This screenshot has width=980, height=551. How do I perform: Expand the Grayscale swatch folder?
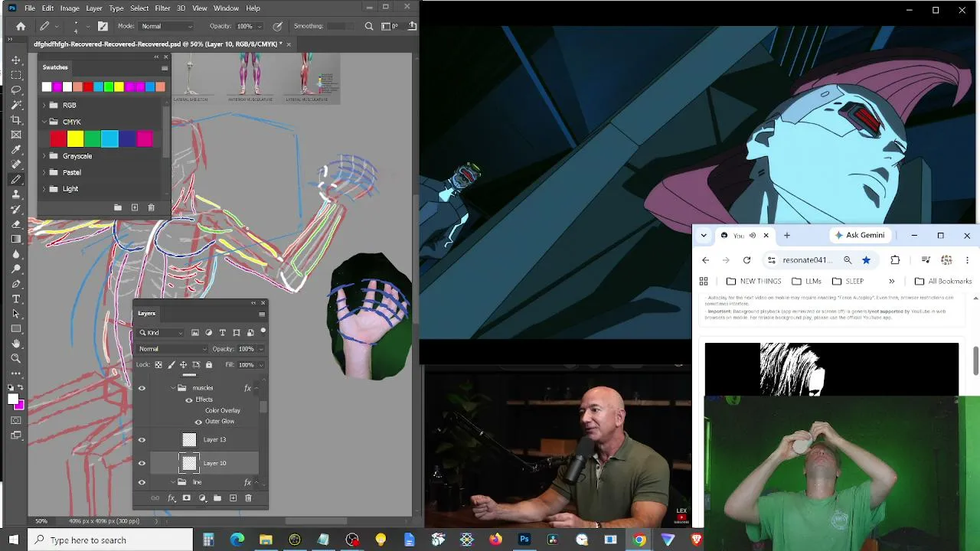(x=44, y=156)
